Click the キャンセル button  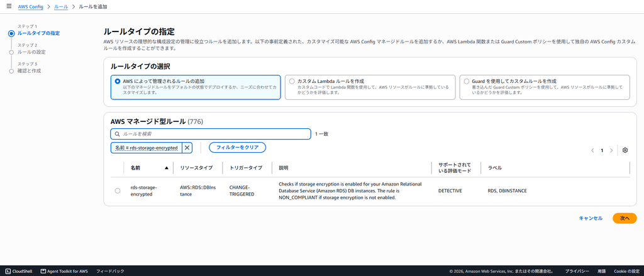tap(591, 218)
